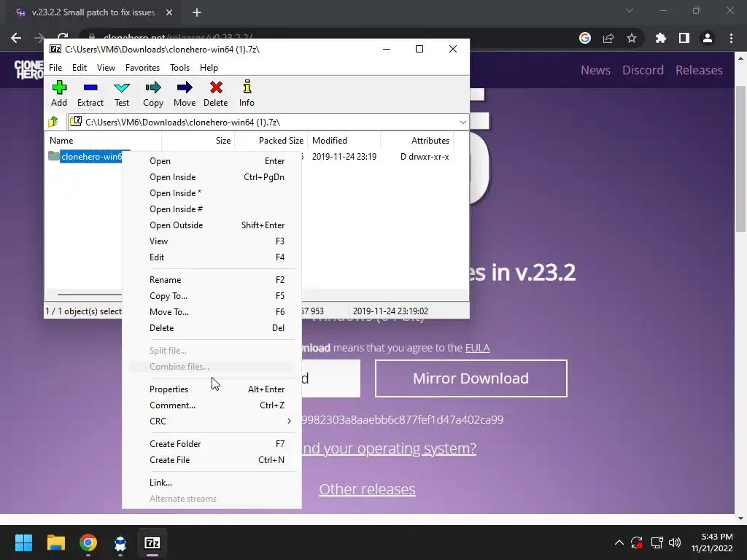Click the clonehero-win64 folder icon
The height and width of the screenshot is (560, 747).
(x=54, y=156)
